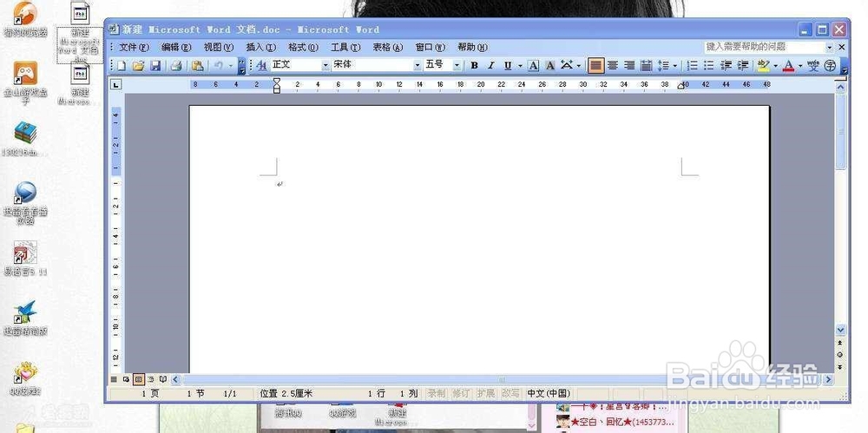Viewport: 868px width, 433px height.
Task: Expand underline style dropdown arrow
Action: tap(520, 66)
